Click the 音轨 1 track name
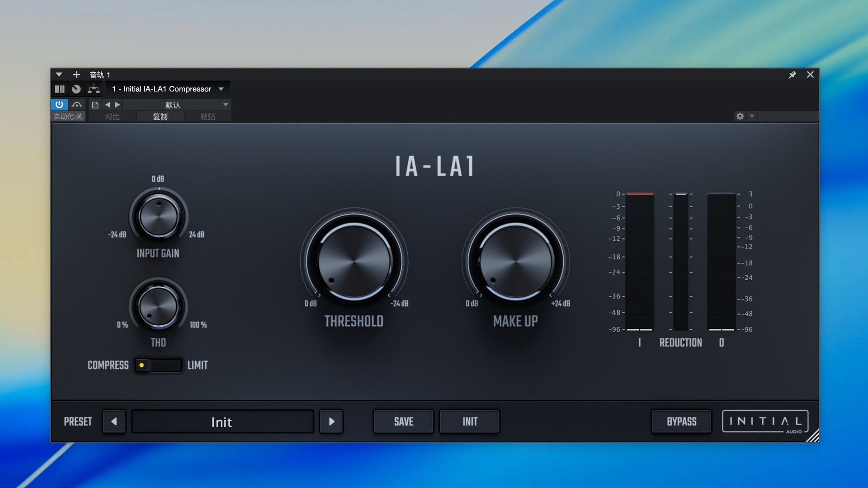Image resolution: width=868 pixels, height=488 pixels. 100,75
